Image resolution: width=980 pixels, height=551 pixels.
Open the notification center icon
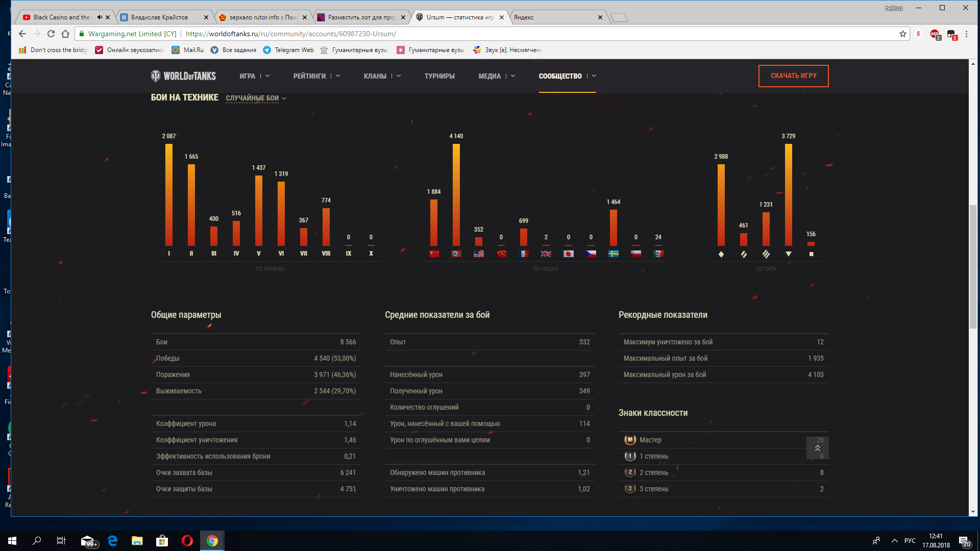tap(964, 541)
